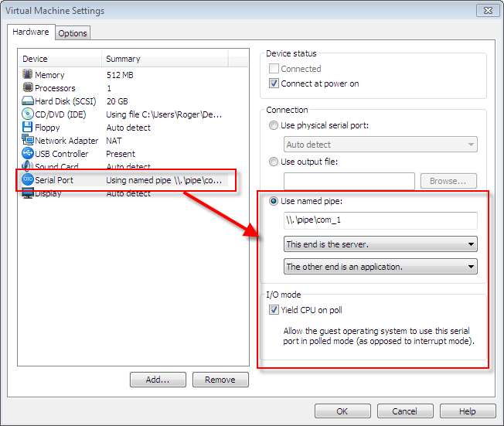Image resolution: width=504 pixels, height=426 pixels.
Task: Select Use physical serial port option
Action: click(274, 125)
